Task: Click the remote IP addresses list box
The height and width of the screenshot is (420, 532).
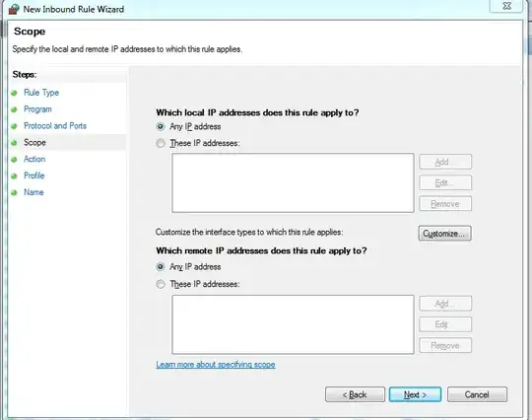Action: coord(293,324)
